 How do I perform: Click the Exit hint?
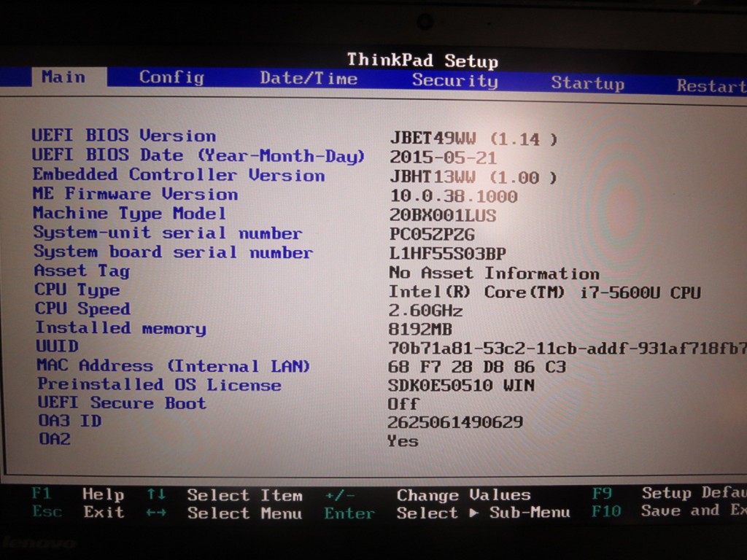[x=104, y=513]
